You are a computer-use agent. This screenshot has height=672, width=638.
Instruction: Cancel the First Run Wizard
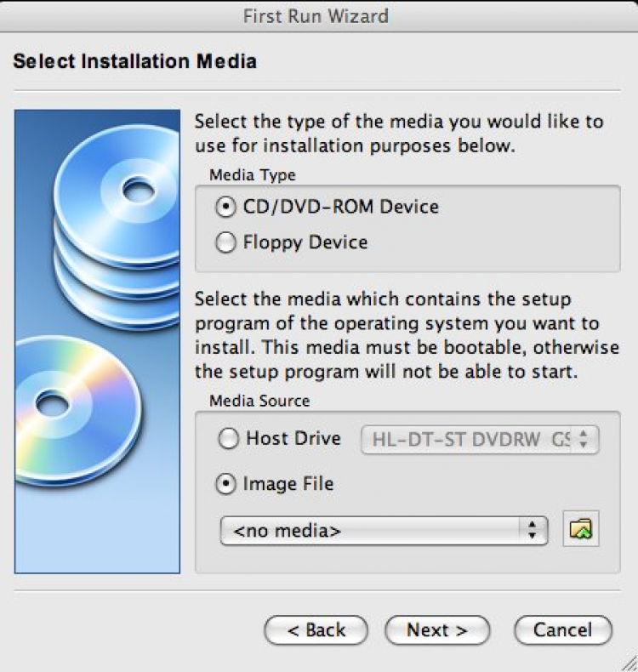point(562,630)
